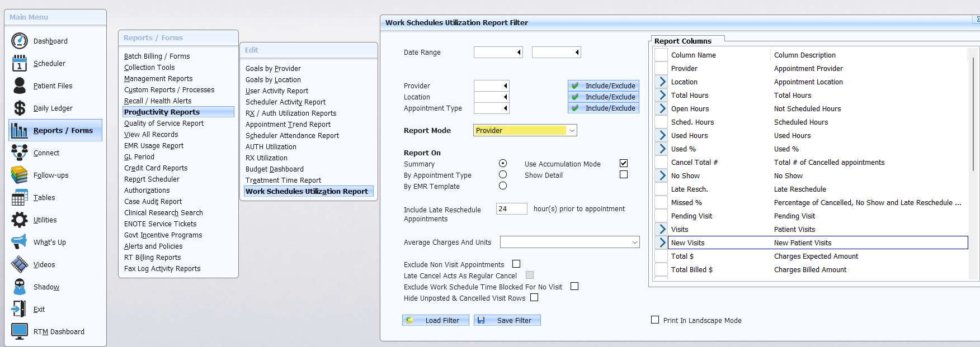This screenshot has height=347, width=980.
Task: Open the Shadow agent icon
Action: pos(20,287)
